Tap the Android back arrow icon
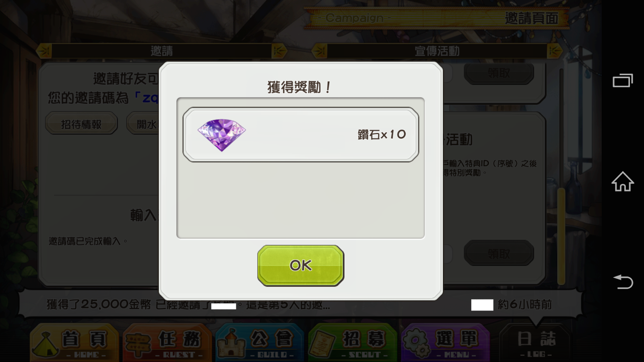644x362 pixels. [623, 282]
